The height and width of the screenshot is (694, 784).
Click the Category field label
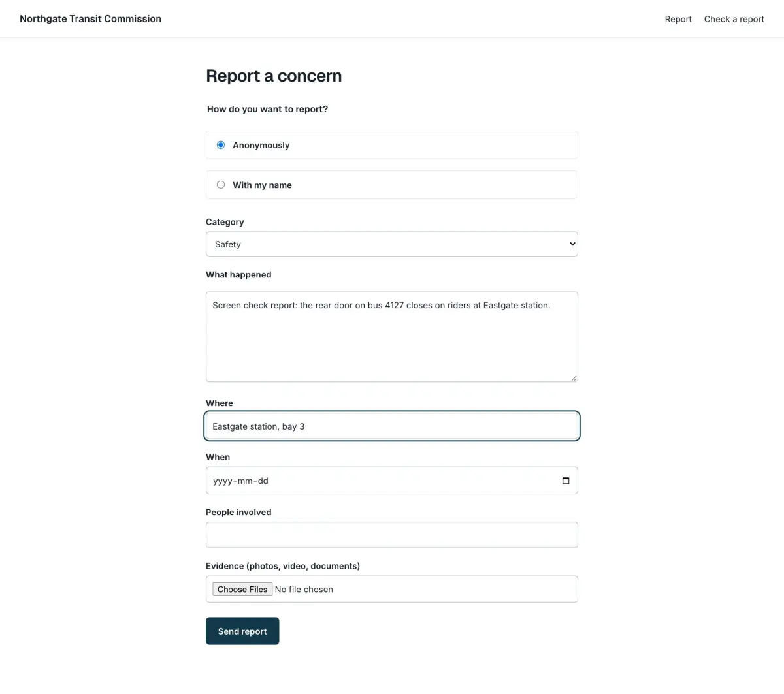(x=225, y=222)
